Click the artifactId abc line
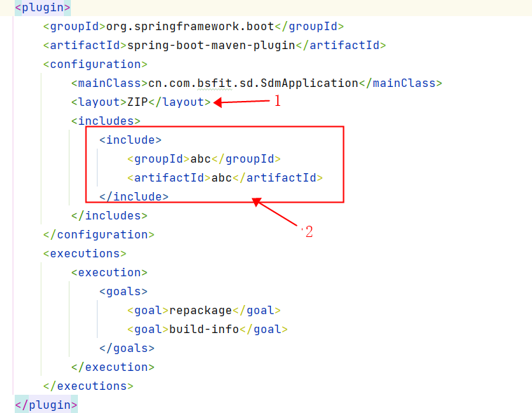Viewport: 532px width, 413px height. 225,177
